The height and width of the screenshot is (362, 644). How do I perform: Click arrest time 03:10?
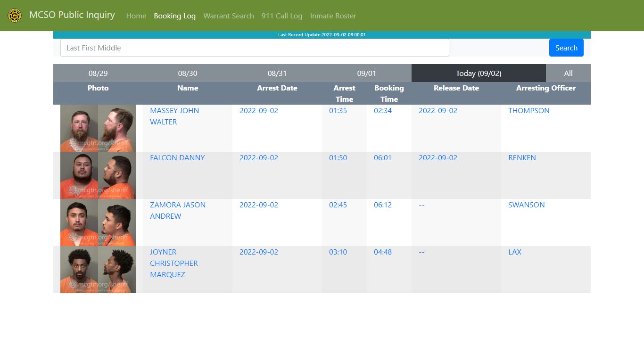click(x=338, y=252)
